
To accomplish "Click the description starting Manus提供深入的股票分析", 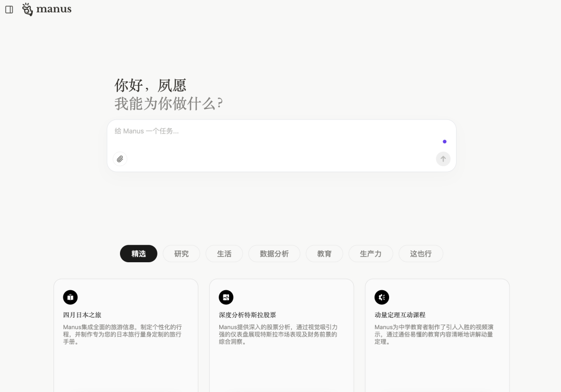I will pyautogui.click(x=278, y=334).
